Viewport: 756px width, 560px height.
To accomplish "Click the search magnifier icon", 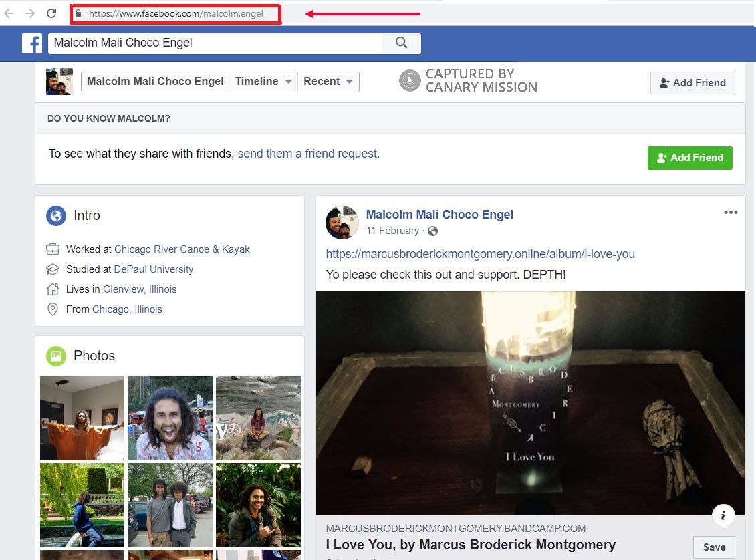I will click(x=401, y=43).
